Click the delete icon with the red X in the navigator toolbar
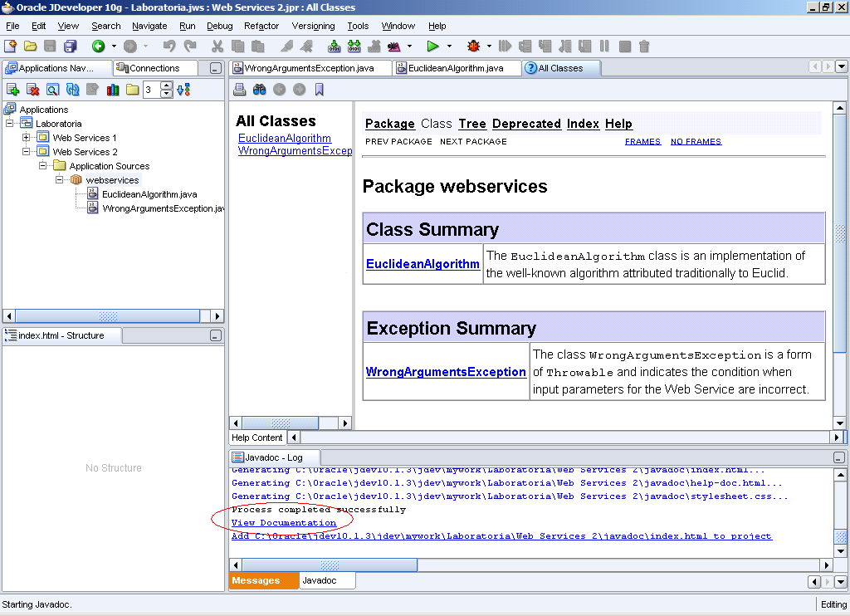The width and height of the screenshot is (850, 616). (32, 90)
